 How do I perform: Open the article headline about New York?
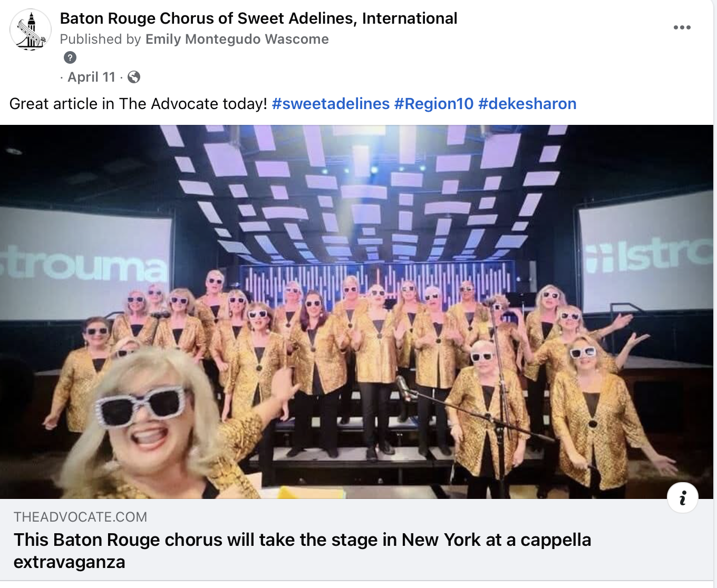point(303,551)
